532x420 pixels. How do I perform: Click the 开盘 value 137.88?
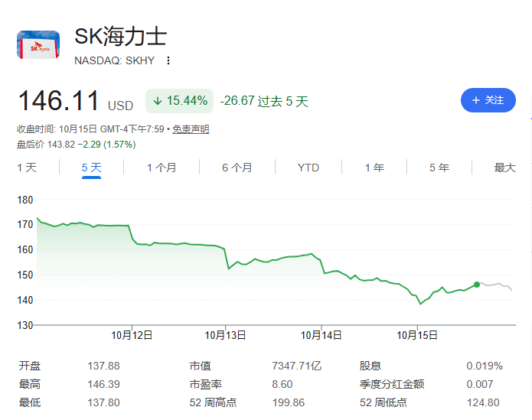pos(103,366)
